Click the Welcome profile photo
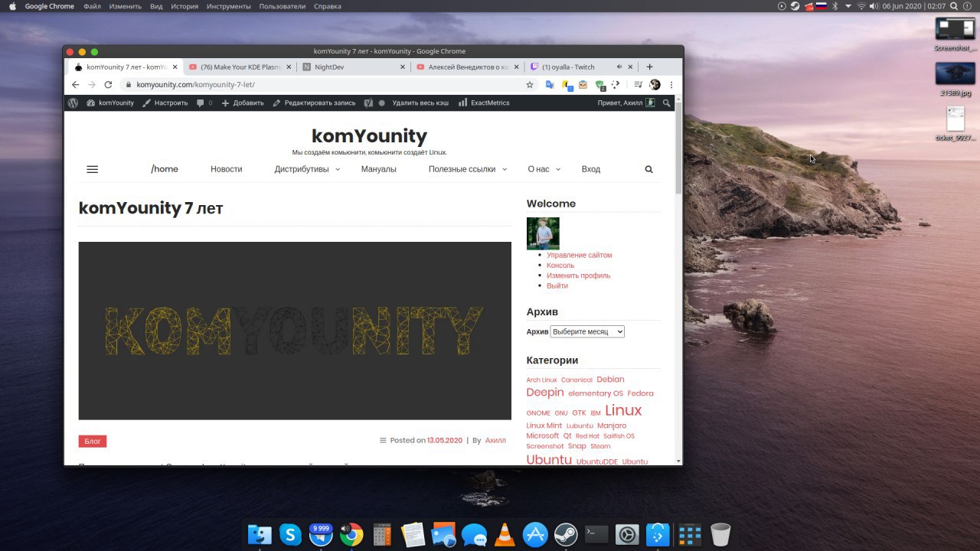Screen dimensions: 980x551 (x=543, y=233)
